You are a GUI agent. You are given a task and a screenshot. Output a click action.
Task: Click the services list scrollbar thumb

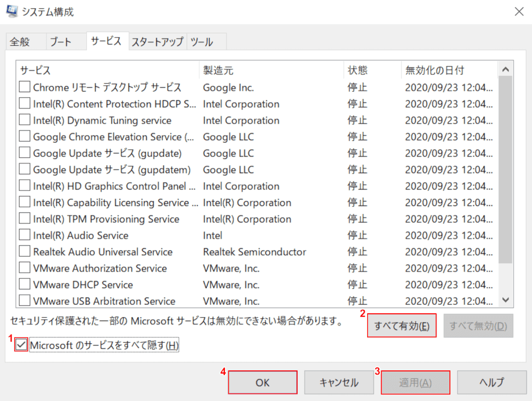pos(505,169)
